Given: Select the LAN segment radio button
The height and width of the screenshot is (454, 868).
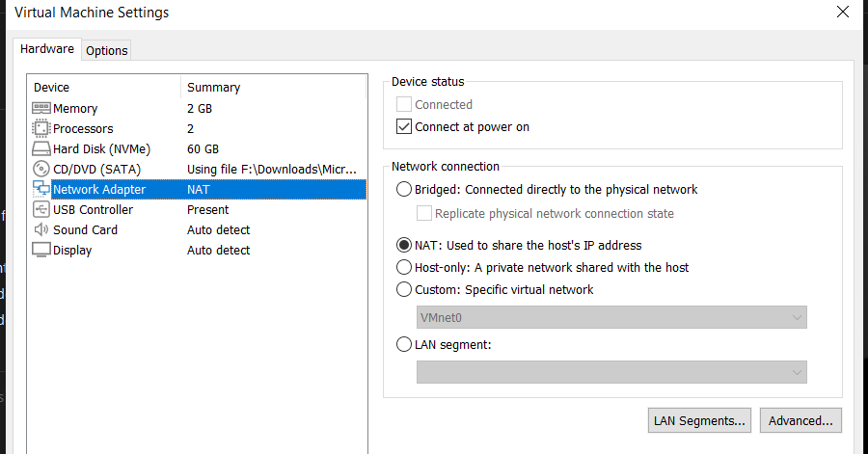Looking at the screenshot, I should tap(405, 344).
